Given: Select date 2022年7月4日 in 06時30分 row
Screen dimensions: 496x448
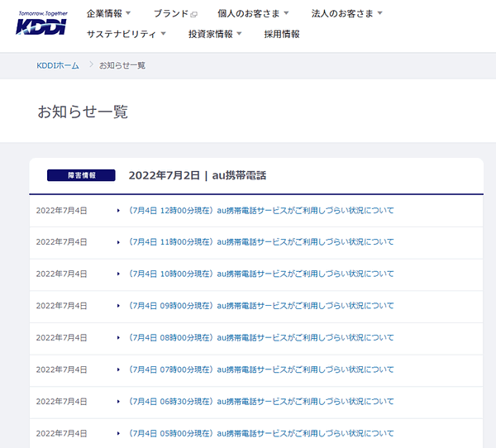Looking at the screenshot, I should (61, 402).
